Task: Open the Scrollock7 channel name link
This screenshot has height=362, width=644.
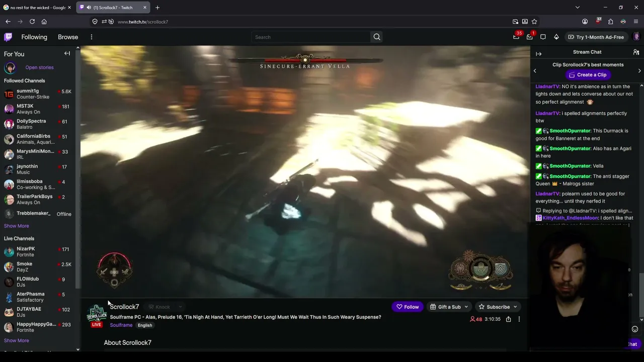Action: pyautogui.click(x=124, y=307)
